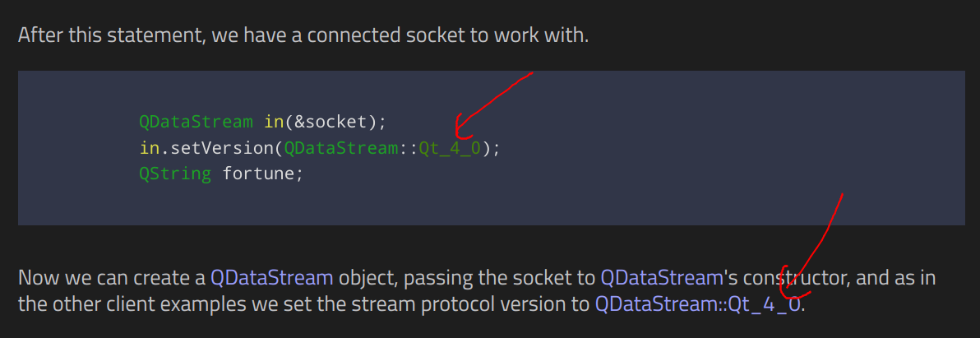This screenshot has width=980, height=338.
Task: Open the QDataStream link before 's constructor
Action: coord(661,277)
